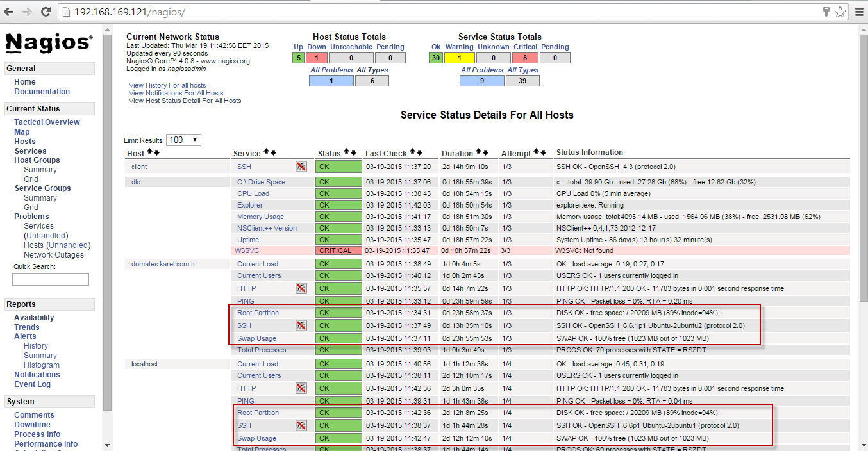Open the Limit Results dropdown

[183, 140]
